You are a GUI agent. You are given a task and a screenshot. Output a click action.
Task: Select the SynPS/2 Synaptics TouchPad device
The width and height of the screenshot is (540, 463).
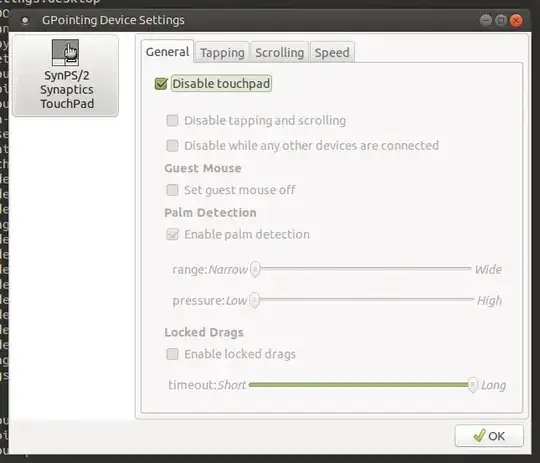(x=65, y=75)
